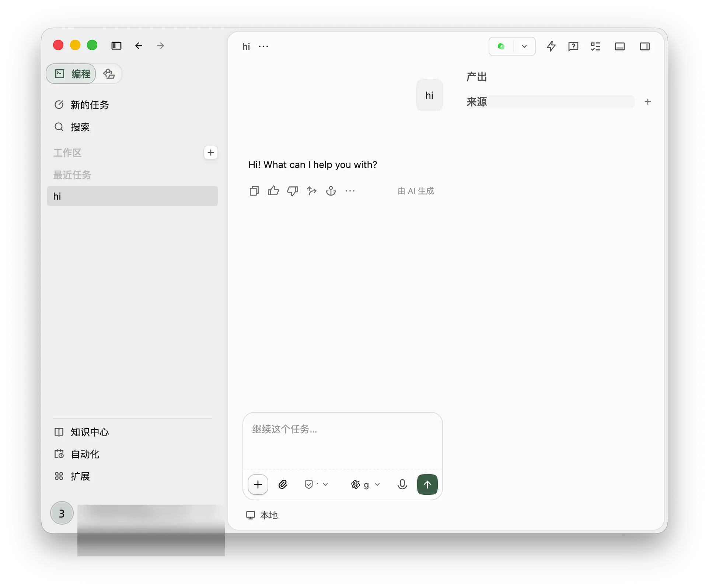The width and height of the screenshot is (709, 588).
Task: Click the plus button in composer
Action: (258, 484)
